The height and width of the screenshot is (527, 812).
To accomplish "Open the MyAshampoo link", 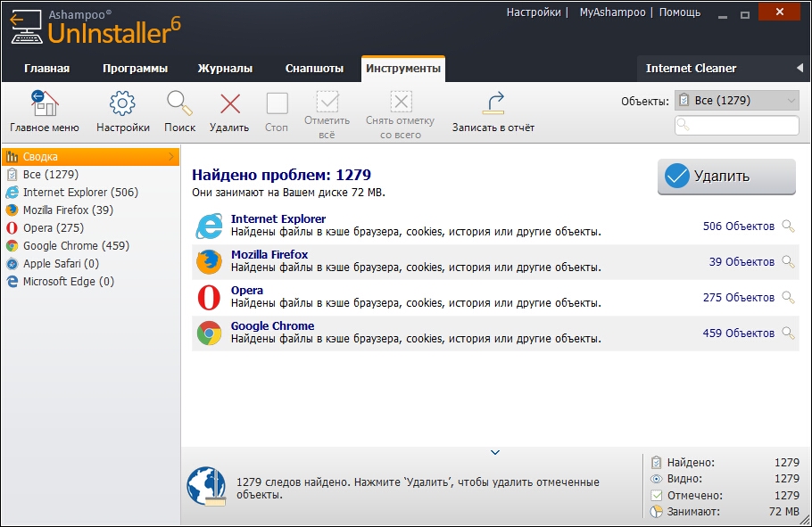I will tap(612, 12).
